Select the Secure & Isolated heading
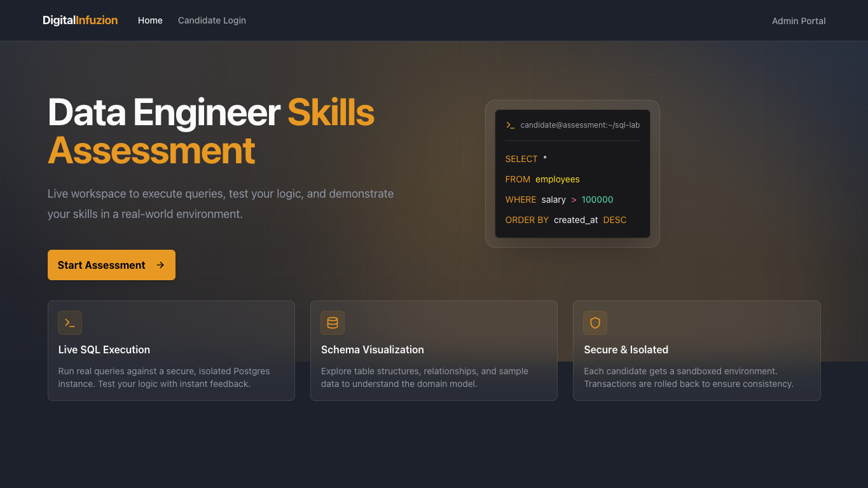Screen dimensions: 868x488 626,349
